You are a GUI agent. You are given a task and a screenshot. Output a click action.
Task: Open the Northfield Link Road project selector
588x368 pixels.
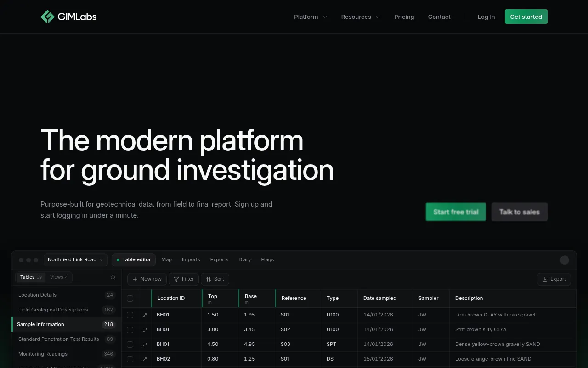click(x=76, y=260)
